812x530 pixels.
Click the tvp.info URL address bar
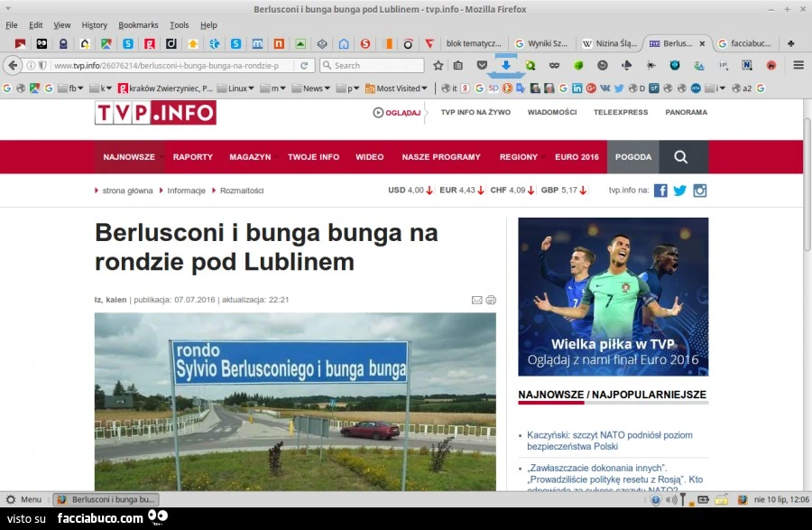click(166, 65)
